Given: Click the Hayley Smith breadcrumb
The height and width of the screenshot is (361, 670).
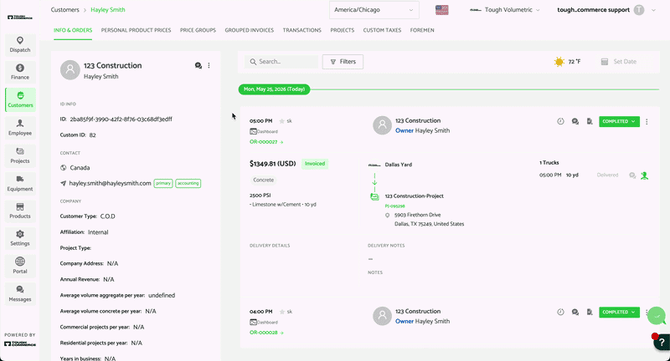Looking at the screenshot, I should (108, 9).
